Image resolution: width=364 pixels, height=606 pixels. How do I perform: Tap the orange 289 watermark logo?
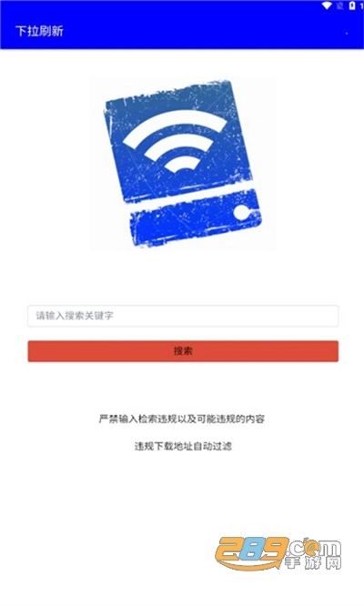click(251, 552)
